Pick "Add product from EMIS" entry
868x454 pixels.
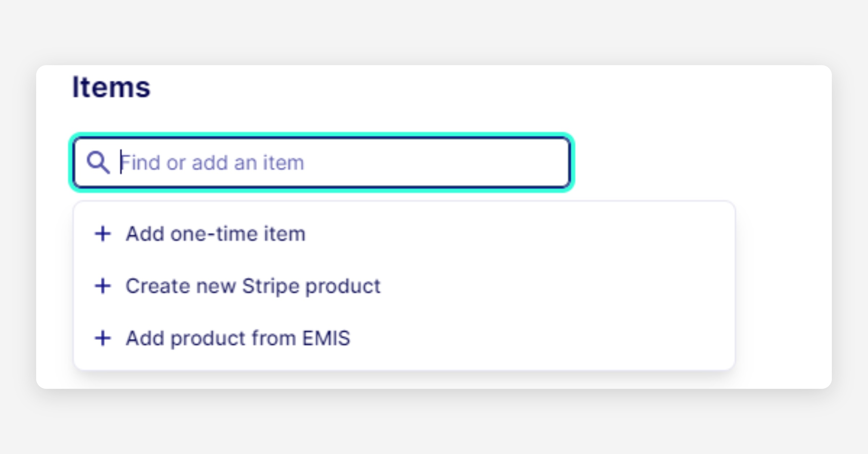click(x=238, y=338)
